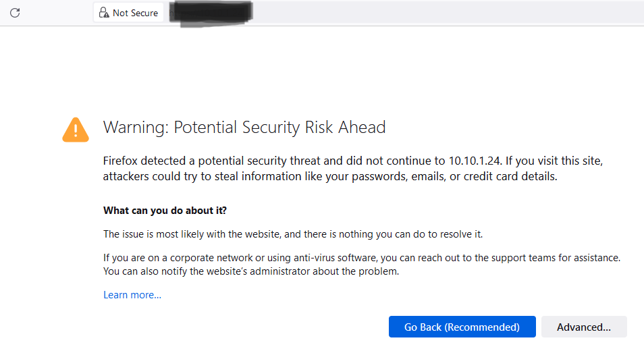Click the 'What can you do about it?' heading
The image size is (644, 353).
(x=165, y=211)
